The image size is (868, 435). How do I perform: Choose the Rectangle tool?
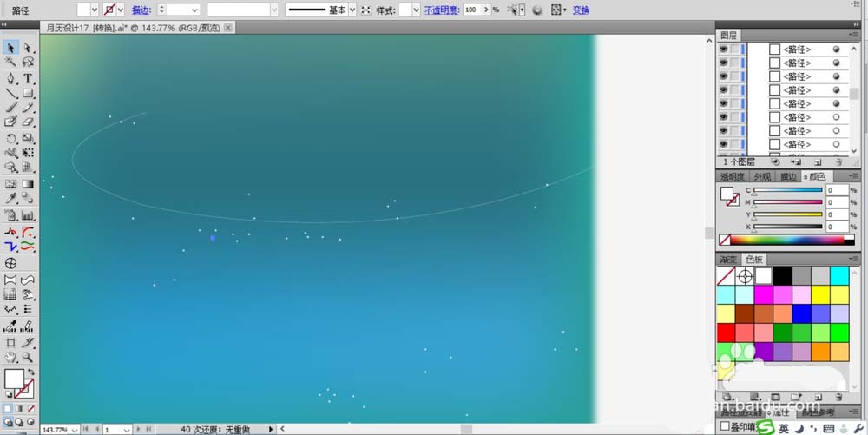(x=28, y=93)
